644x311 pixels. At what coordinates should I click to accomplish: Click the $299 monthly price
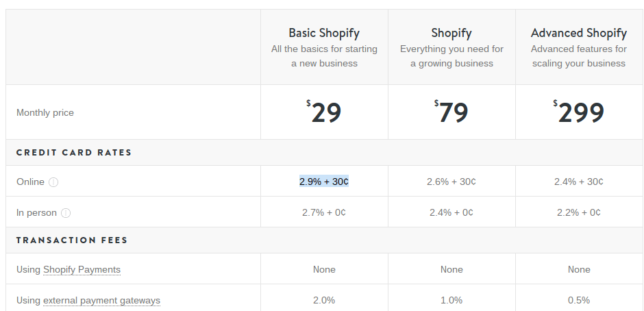tap(579, 112)
